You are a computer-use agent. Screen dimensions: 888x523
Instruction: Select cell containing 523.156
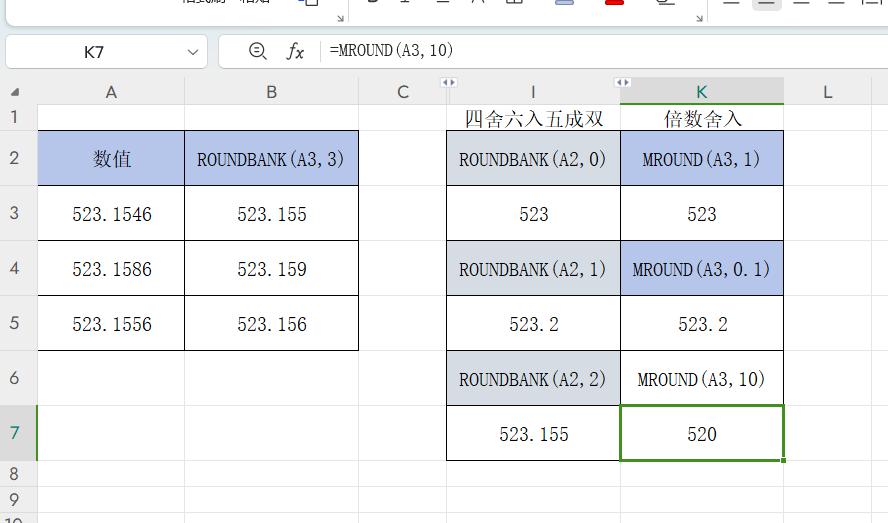(271, 323)
